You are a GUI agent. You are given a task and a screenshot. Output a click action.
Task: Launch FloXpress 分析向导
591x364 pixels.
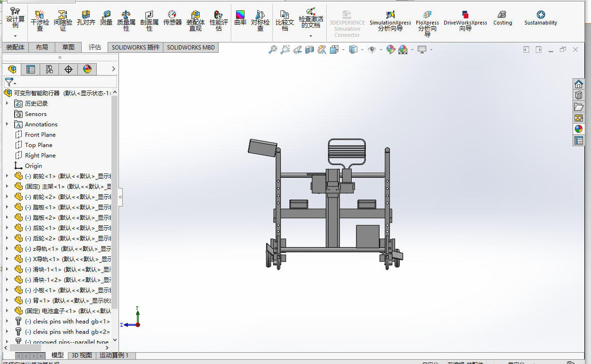[427, 24]
